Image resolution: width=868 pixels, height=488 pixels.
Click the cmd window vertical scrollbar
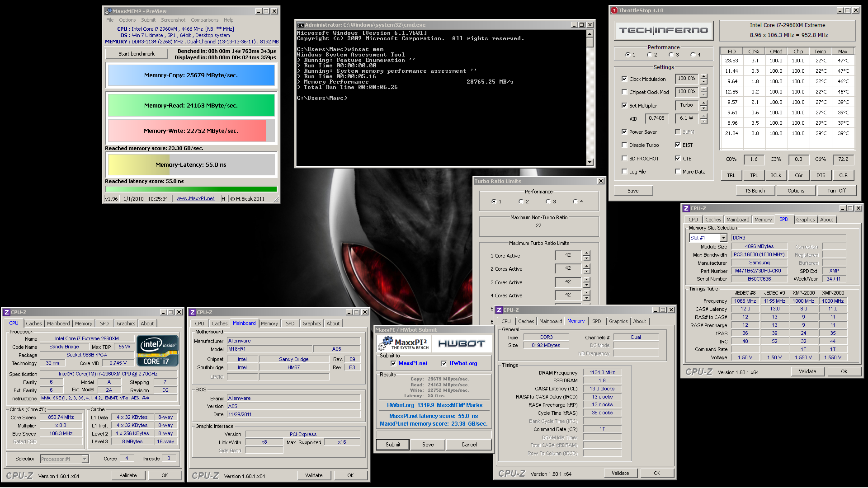(590, 98)
